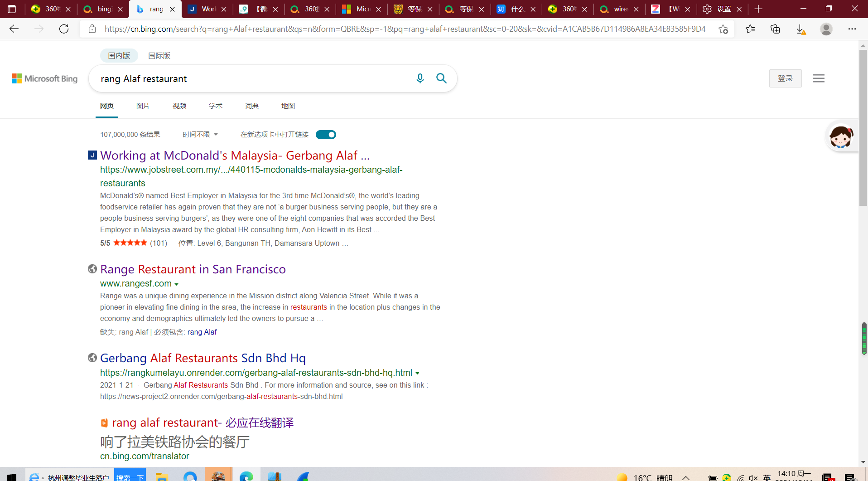Open rang alaf restaurant 必应在线翻译 link
The image size is (868, 481).
pyautogui.click(x=203, y=423)
